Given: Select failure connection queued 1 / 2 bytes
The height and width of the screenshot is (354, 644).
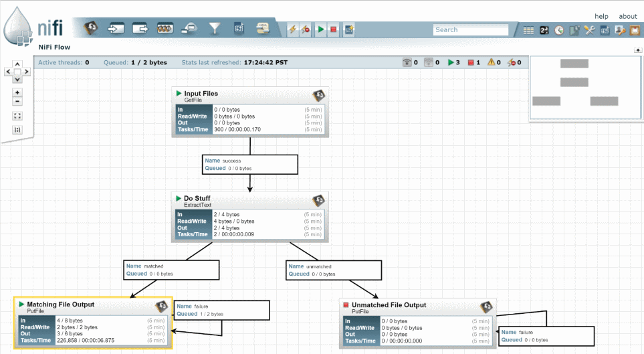Looking at the screenshot, I should (x=222, y=310).
